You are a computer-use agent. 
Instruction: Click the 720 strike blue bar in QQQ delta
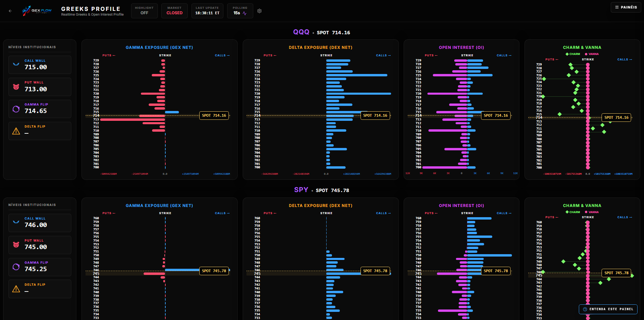(358, 94)
